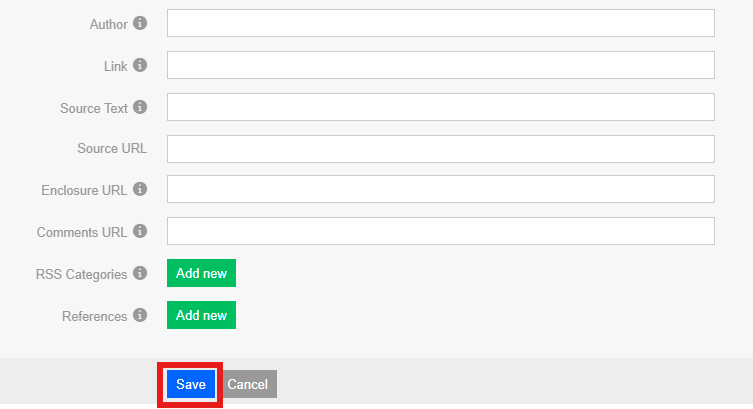
Task: Select the Source Text input box
Action: pyautogui.click(x=440, y=107)
